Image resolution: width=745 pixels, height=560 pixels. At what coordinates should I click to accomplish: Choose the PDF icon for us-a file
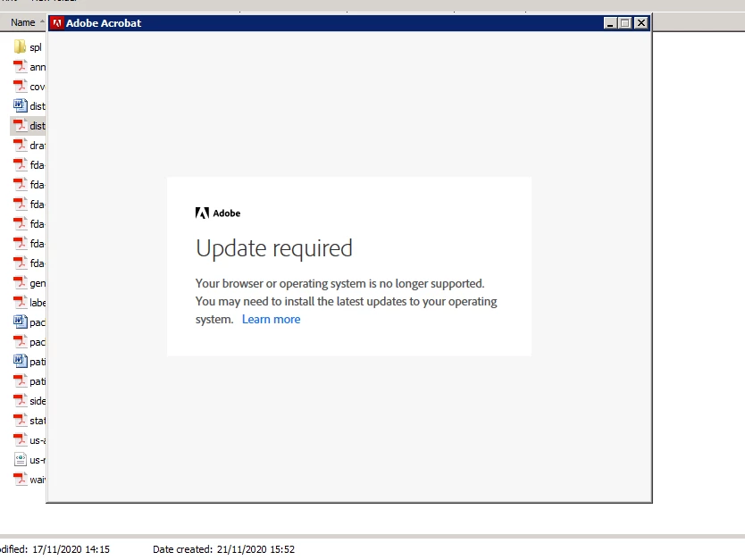pos(20,439)
